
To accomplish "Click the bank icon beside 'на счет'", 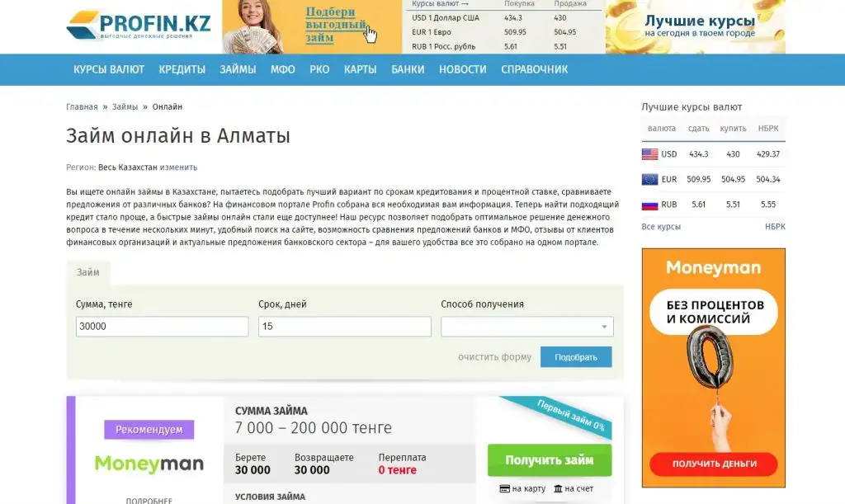I will pyautogui.click(x=558, y=489).
